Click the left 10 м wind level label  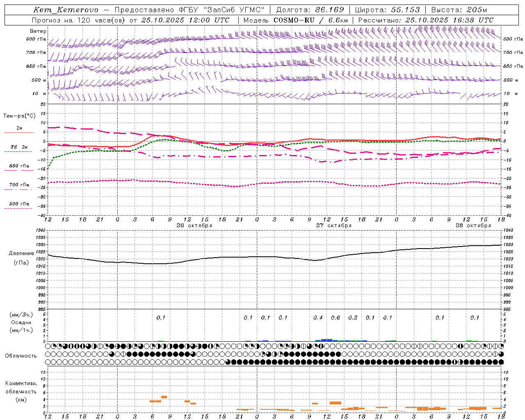point(39,94)
